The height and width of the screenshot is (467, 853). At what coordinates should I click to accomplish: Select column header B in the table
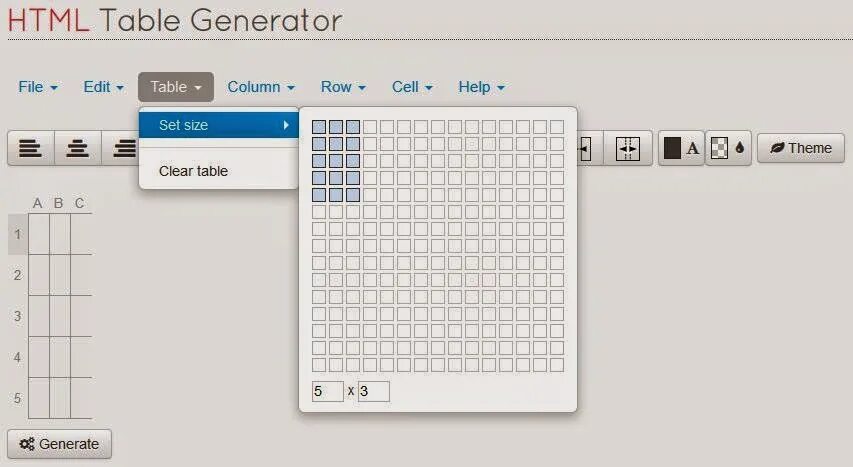[59, 203]
